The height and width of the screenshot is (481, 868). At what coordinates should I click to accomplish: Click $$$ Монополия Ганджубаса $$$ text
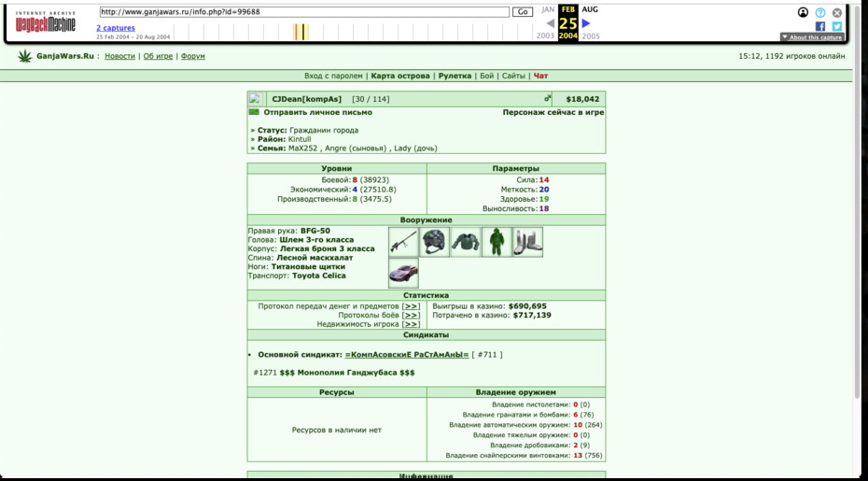coord(347,373)
